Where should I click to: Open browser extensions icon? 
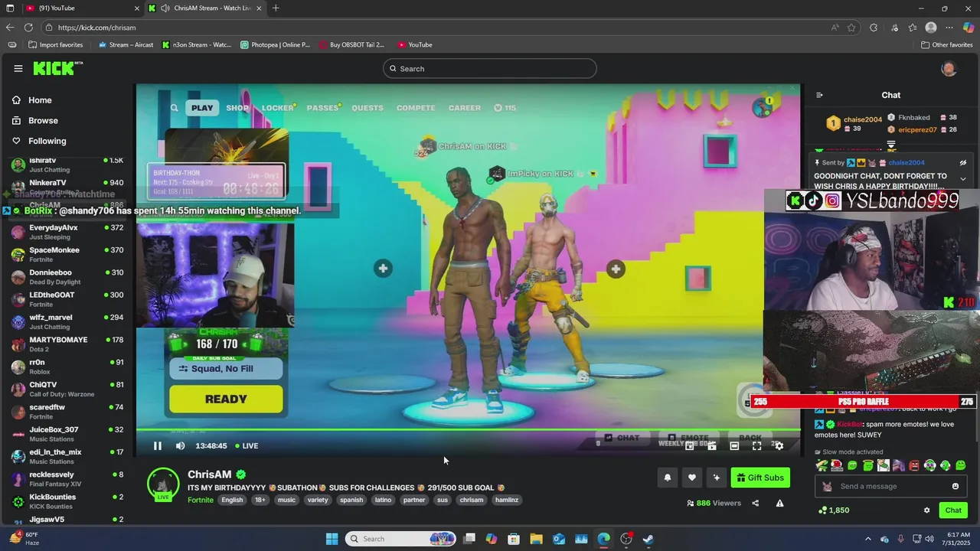pyautogui.click(x=874, y=28)
